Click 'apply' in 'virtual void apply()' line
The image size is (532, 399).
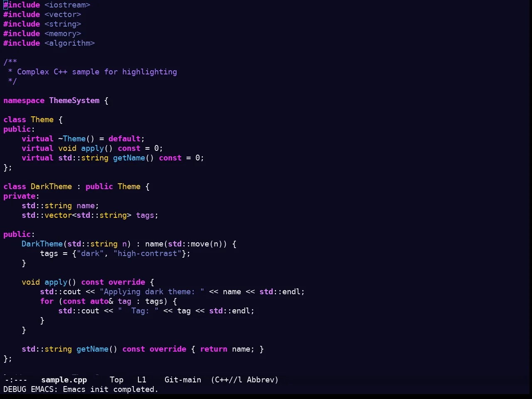pos(93,148)
